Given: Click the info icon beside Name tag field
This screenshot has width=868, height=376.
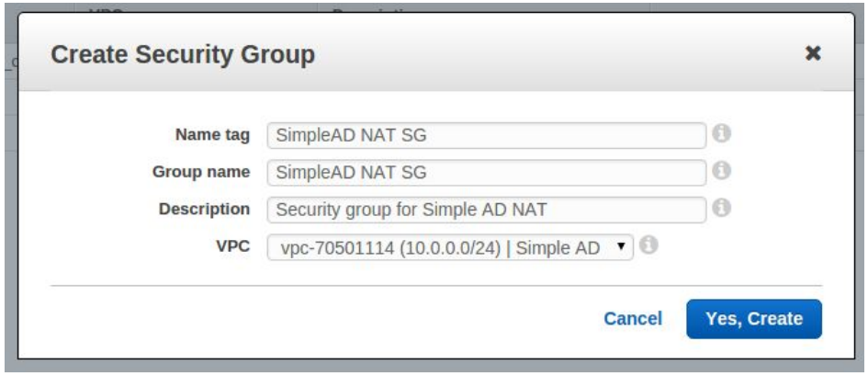Looking at the screenshot, I should 722,134.
